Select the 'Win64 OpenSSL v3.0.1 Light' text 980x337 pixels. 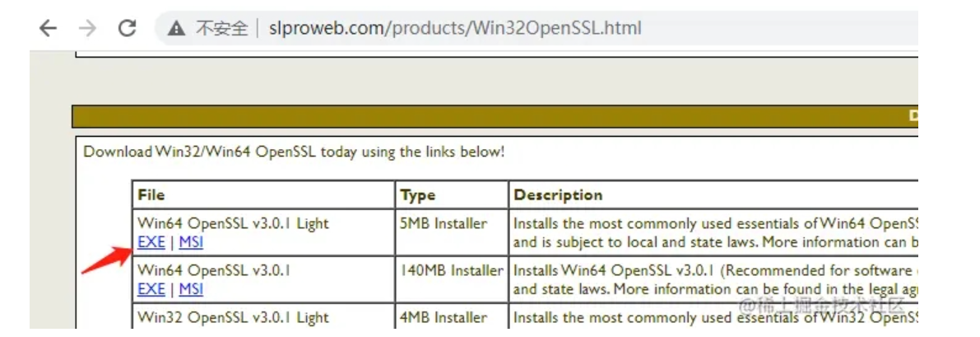(x=233, y=223)
